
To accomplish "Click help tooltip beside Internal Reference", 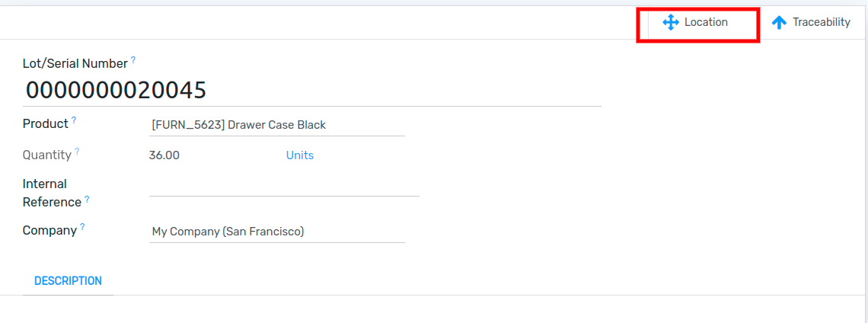I will [x=87, y=200].
